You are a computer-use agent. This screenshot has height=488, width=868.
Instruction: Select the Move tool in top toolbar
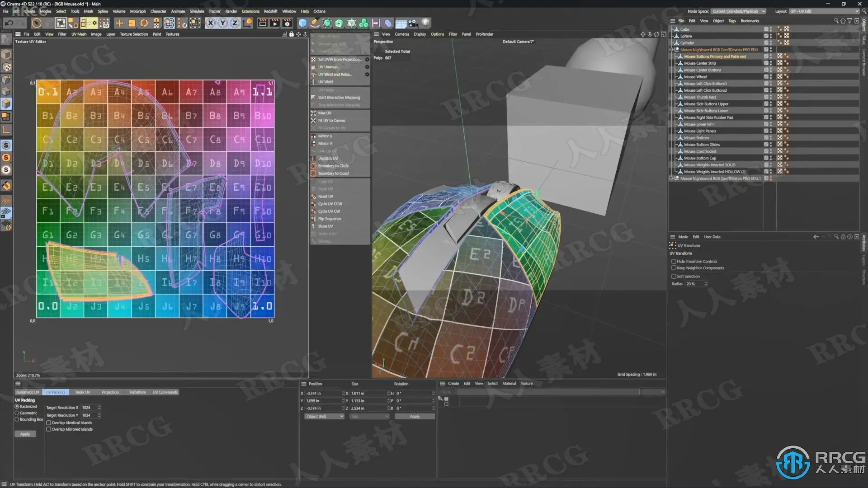pyautogui.click(x=119, y=23)
